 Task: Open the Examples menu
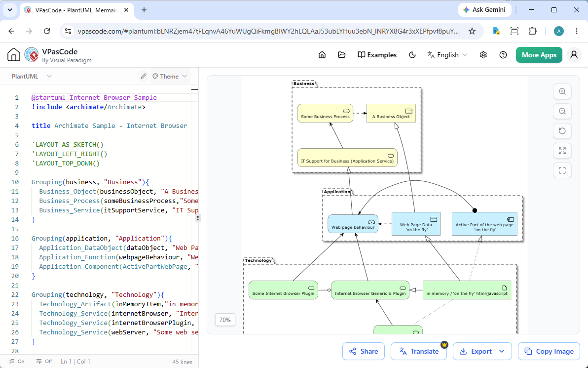(x=377, y=55)
